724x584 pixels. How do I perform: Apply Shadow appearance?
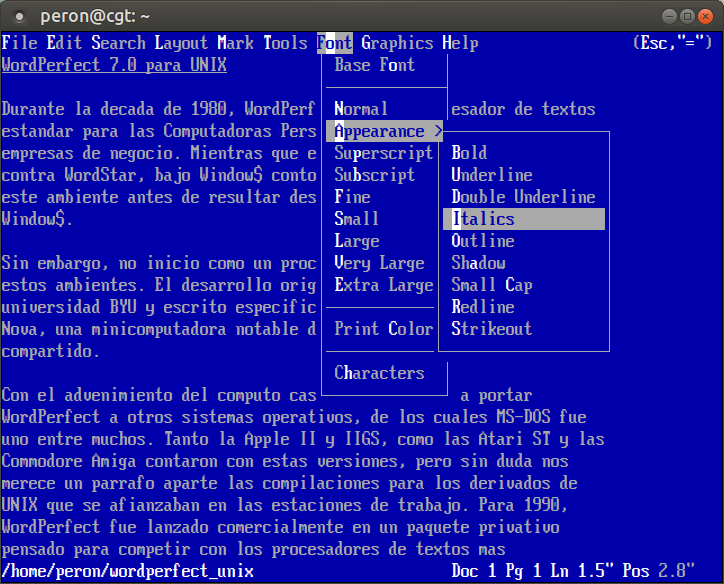[x=478, y=263]
